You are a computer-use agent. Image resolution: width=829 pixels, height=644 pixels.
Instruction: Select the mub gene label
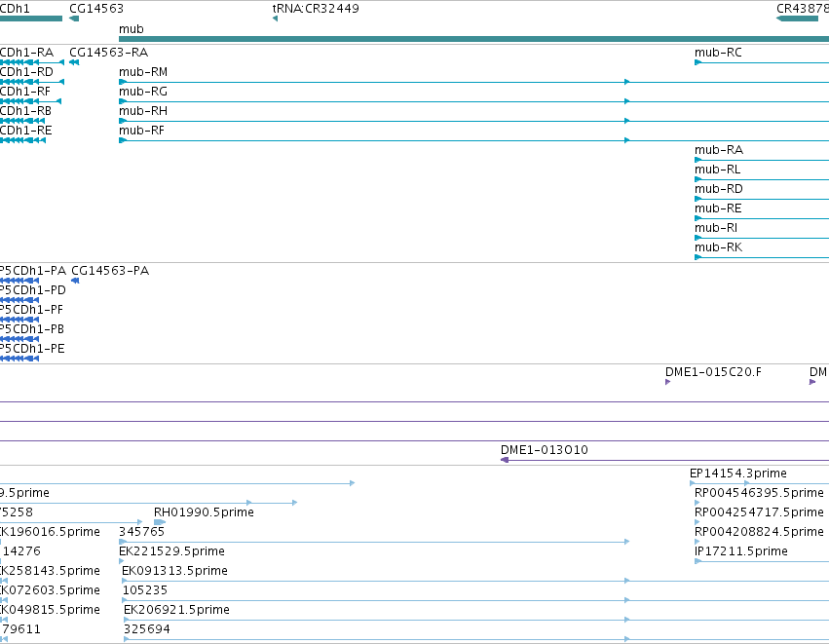point(132,29)
